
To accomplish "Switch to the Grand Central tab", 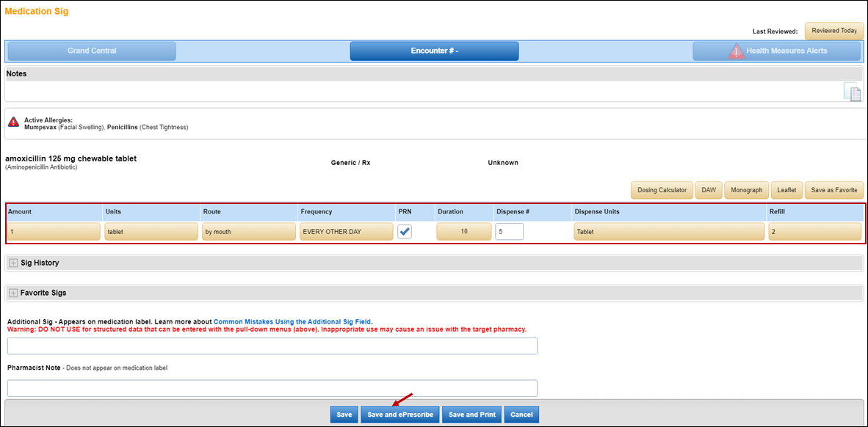I will (x=92, y=51).
